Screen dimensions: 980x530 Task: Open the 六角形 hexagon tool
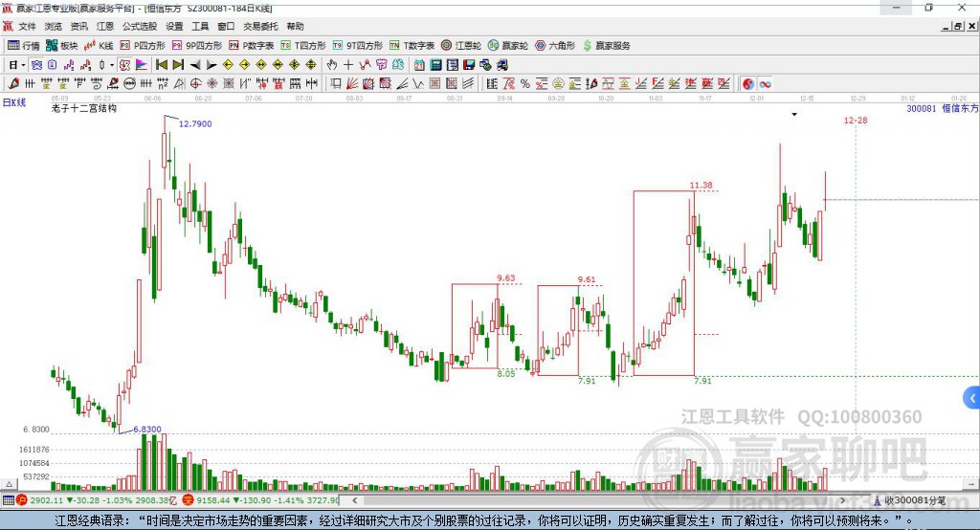coord(555,46)
